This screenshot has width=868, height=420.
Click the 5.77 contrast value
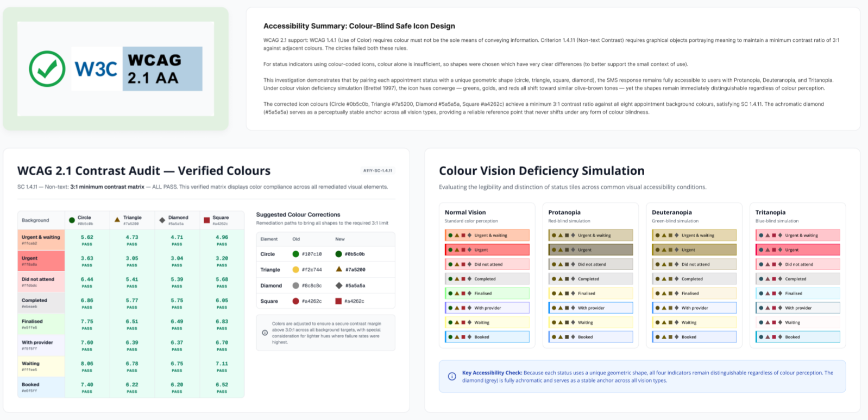point(132,300)
